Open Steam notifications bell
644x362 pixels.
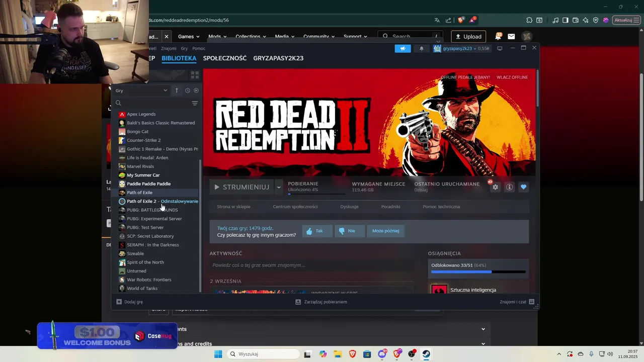pyautogui.click(x=422, y=48)
